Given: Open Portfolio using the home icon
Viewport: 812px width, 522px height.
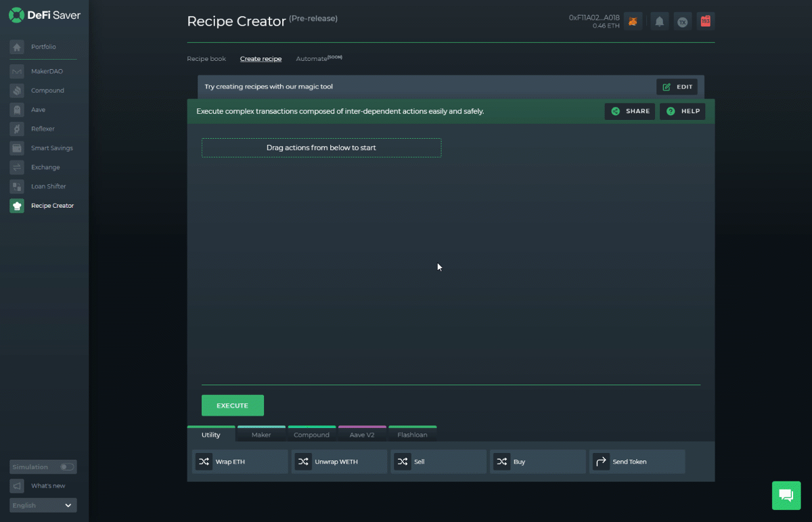Looking at the screenshot, I should (16, 47).
